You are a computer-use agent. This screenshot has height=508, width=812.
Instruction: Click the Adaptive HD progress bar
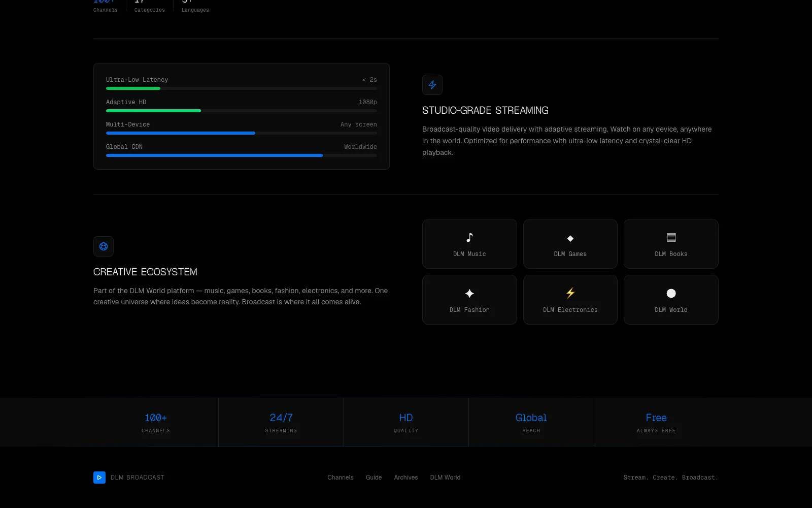[242, 111]
